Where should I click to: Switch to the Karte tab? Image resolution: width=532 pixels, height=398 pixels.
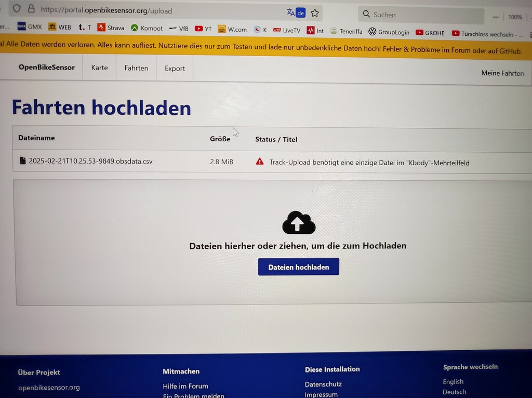99,68
